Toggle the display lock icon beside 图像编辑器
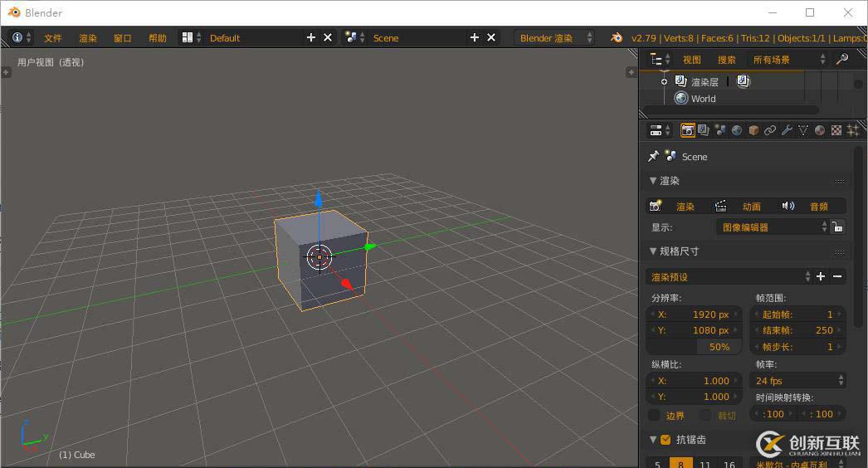Viewport: 868px width, 468px height. click(838, 227)
